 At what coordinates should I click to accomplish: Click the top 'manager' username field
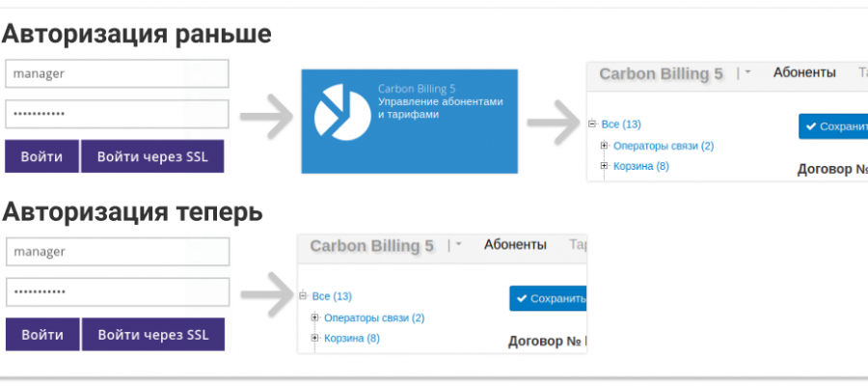[x=117, y=73]
